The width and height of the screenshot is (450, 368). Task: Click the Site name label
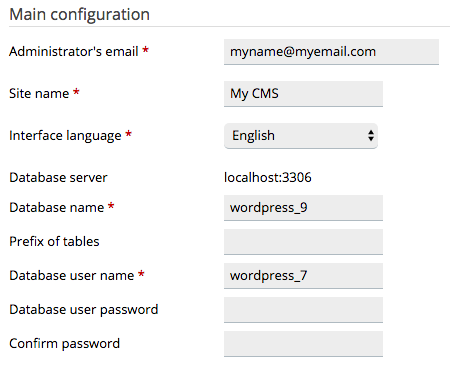coord(39,94)
